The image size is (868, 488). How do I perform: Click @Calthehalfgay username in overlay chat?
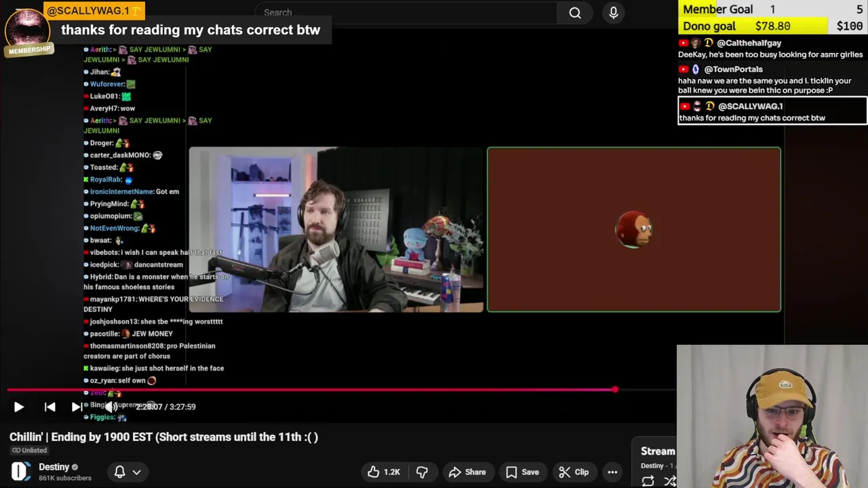coord(749,43)
